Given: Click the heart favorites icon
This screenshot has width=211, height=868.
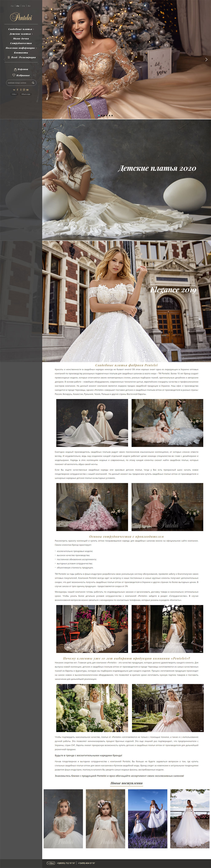Looking at the screenshot, I should pos(14,75).
